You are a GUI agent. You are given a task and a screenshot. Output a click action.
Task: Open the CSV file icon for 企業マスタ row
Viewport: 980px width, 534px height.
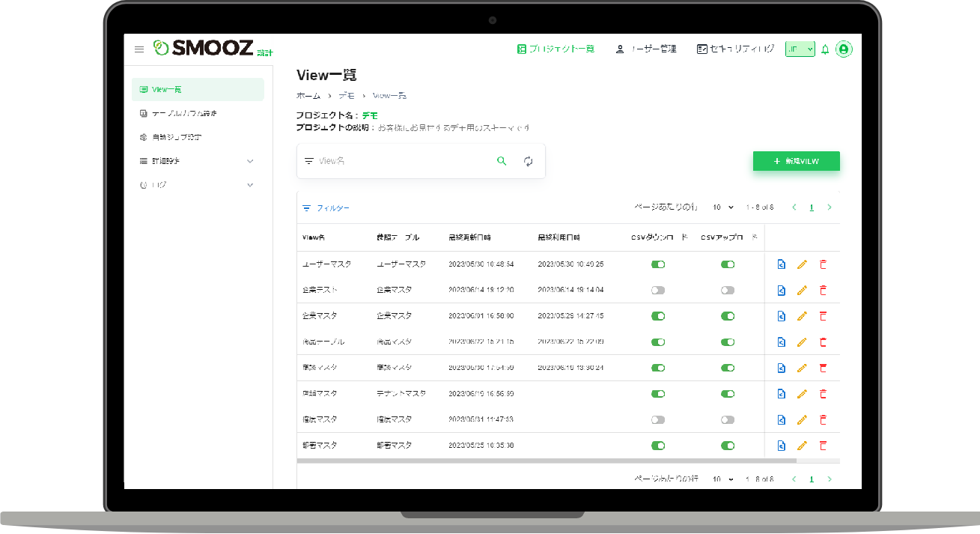pyautogui.click(x=781, y=315)
